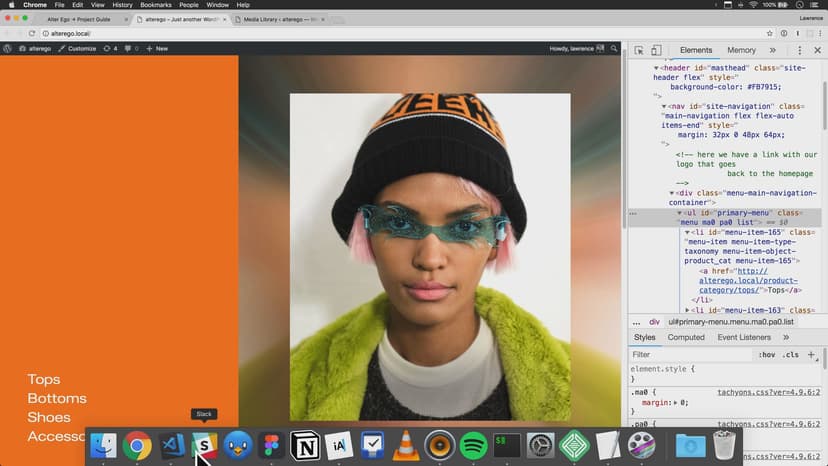Expand the menu-item-163 list node
Viewport: 828px width, 466px height.
coord(685,310)
